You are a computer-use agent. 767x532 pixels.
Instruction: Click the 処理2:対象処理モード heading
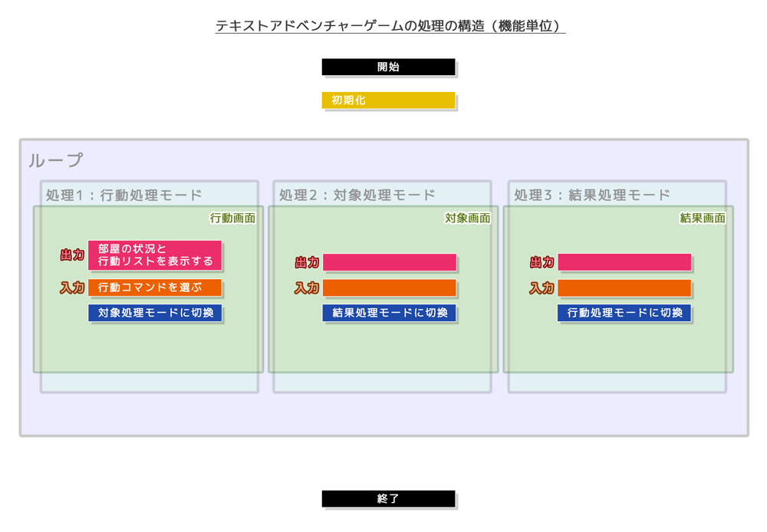[357, 195]
